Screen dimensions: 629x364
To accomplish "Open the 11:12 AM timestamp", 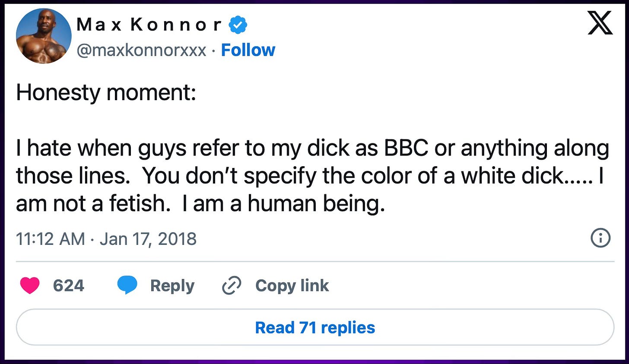I will pyautogui.click(x=51, y=239).
